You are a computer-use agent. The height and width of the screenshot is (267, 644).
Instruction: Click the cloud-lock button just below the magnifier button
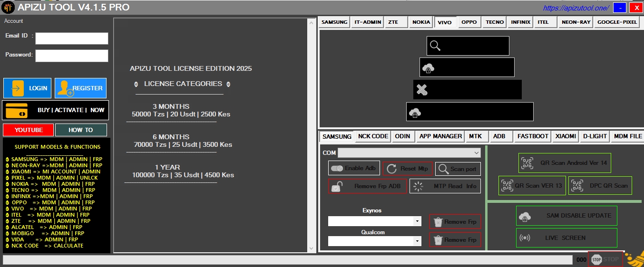click(x=467, y=67)
